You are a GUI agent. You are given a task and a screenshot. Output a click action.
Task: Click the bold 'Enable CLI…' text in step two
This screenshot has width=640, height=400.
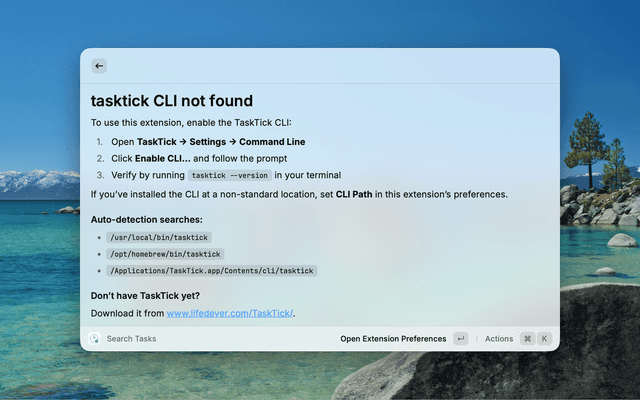point(162,158)
